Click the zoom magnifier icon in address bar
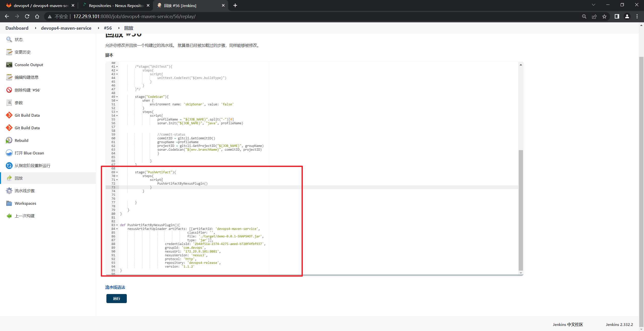 tap(584, 16)
